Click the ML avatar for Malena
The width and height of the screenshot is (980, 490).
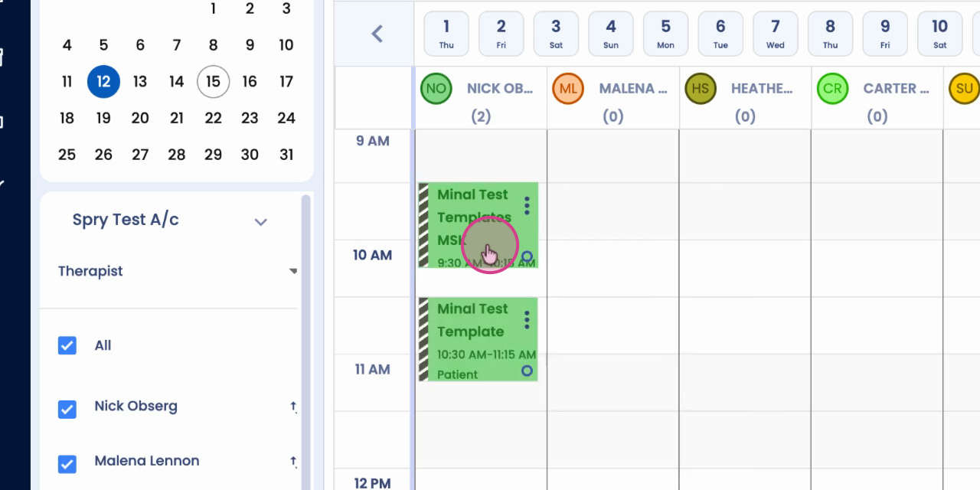568,89
